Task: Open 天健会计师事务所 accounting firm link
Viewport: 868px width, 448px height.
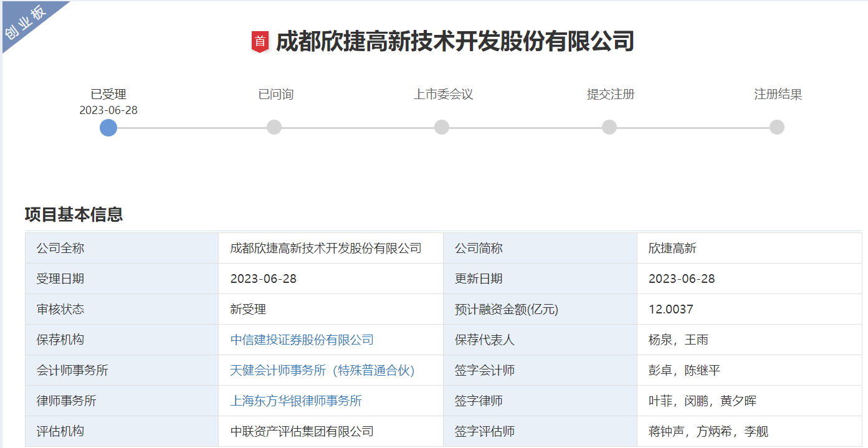Action: [322, 370]
